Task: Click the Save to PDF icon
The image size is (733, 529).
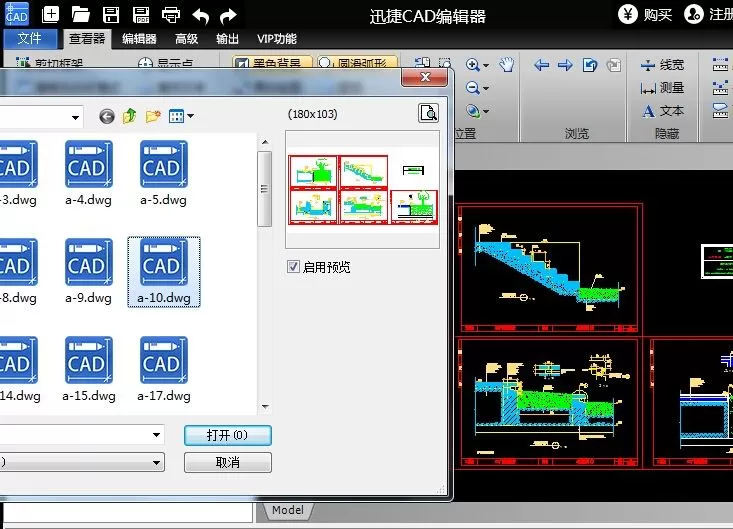Action: point(141,15)
